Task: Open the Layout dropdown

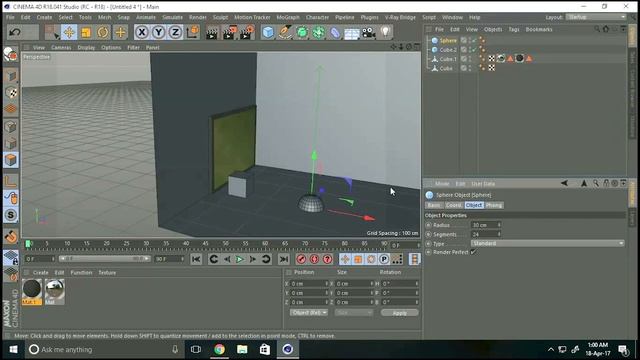Action: pyautogui.click(x=596, y=17)
